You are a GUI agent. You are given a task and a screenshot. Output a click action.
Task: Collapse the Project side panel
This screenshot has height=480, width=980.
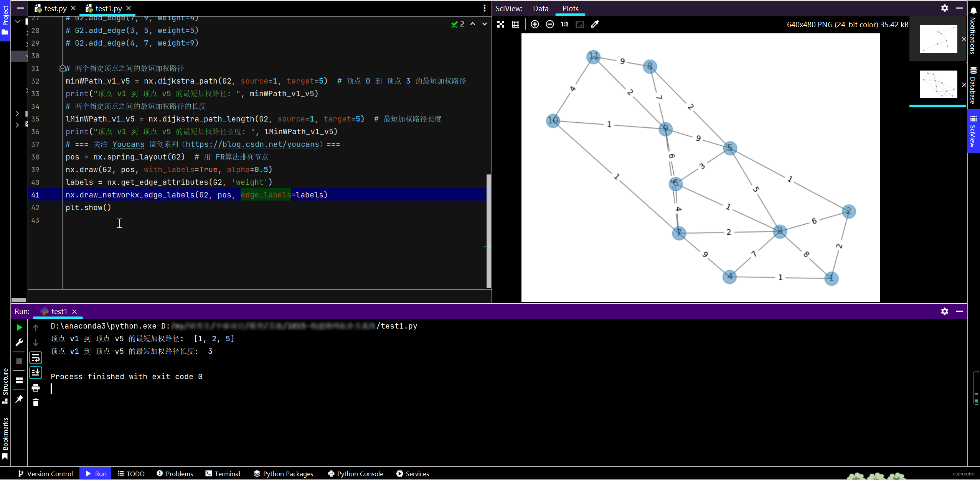(20, 8)
